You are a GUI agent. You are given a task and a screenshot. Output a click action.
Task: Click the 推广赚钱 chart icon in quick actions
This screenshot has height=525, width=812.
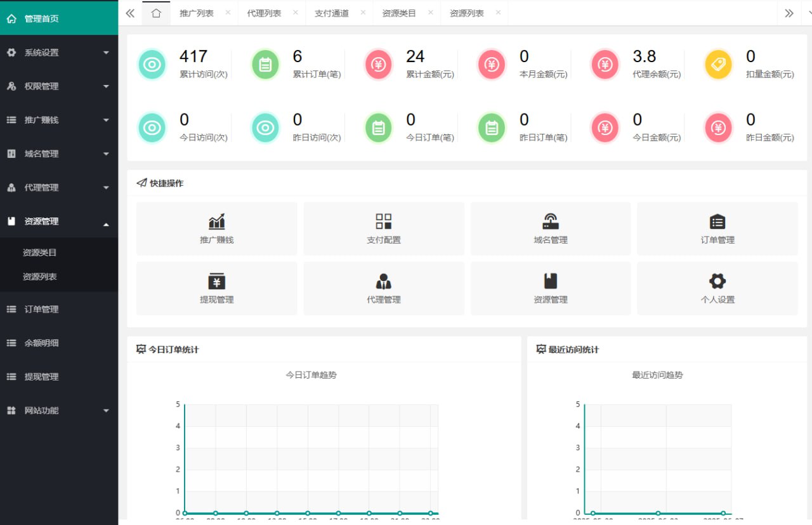pos(216,221)
